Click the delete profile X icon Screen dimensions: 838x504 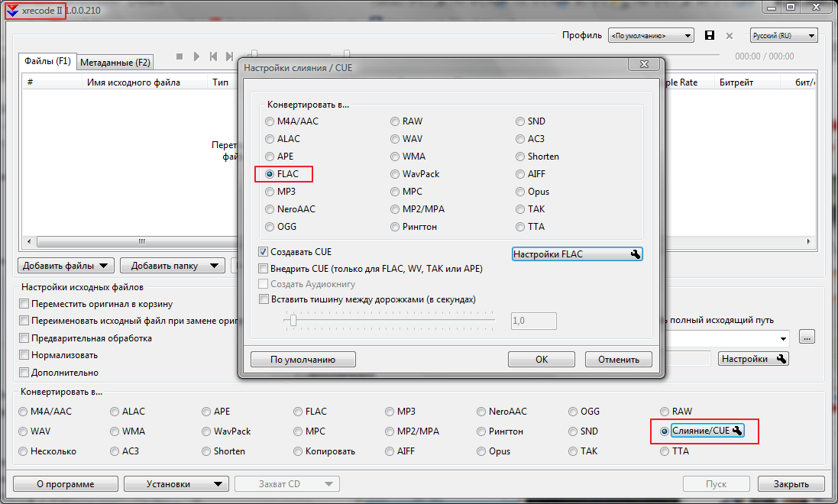(729, 36)
